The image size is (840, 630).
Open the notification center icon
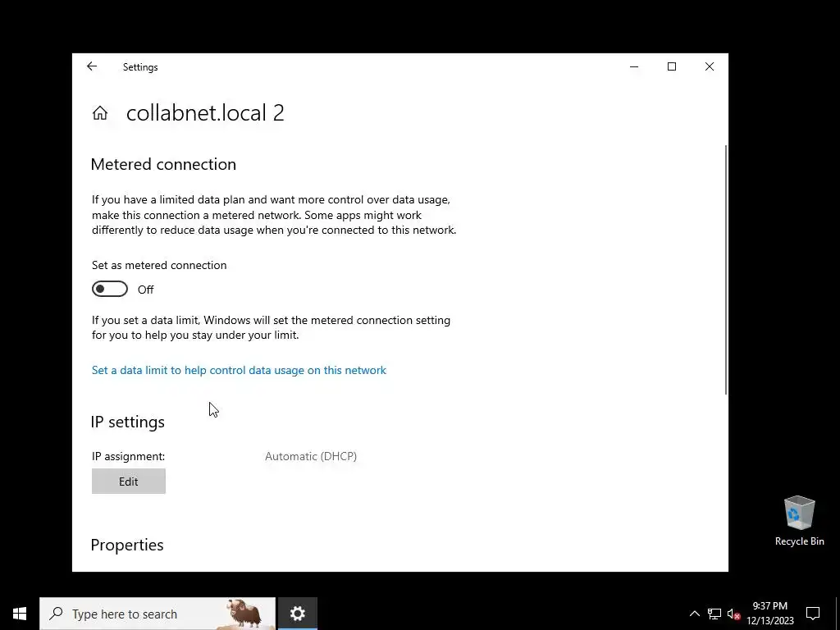pos(813,614)
